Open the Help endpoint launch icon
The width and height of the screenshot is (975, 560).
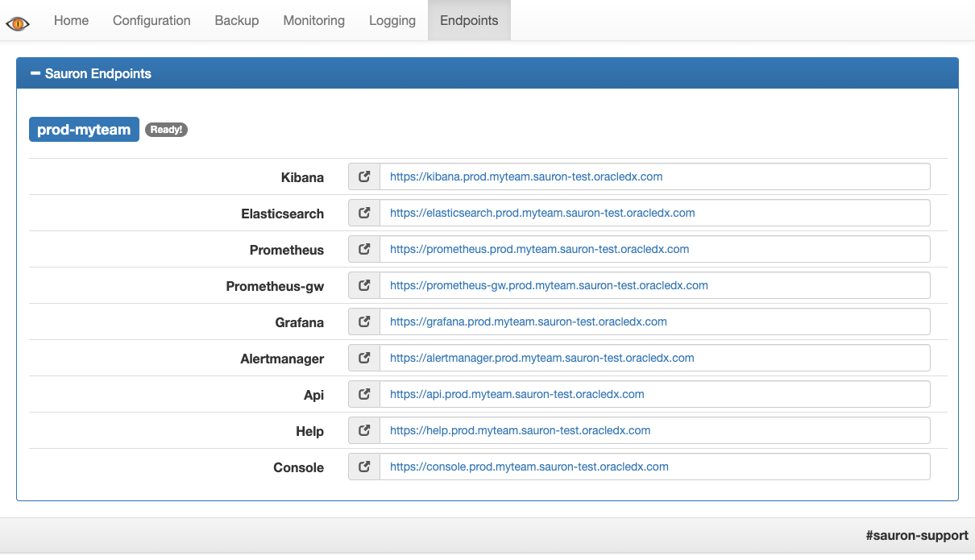[x=363, y=429]
